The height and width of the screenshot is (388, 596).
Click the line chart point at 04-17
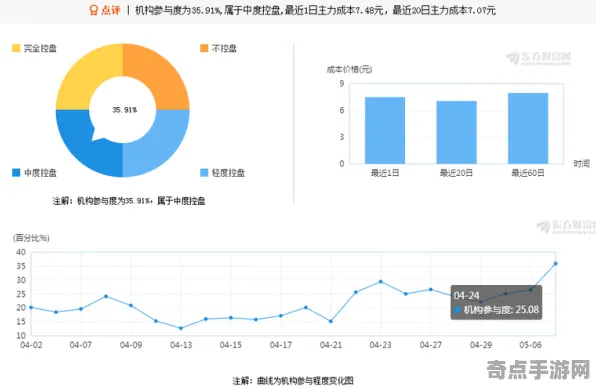pyautogui.click(x=281, y=316)
